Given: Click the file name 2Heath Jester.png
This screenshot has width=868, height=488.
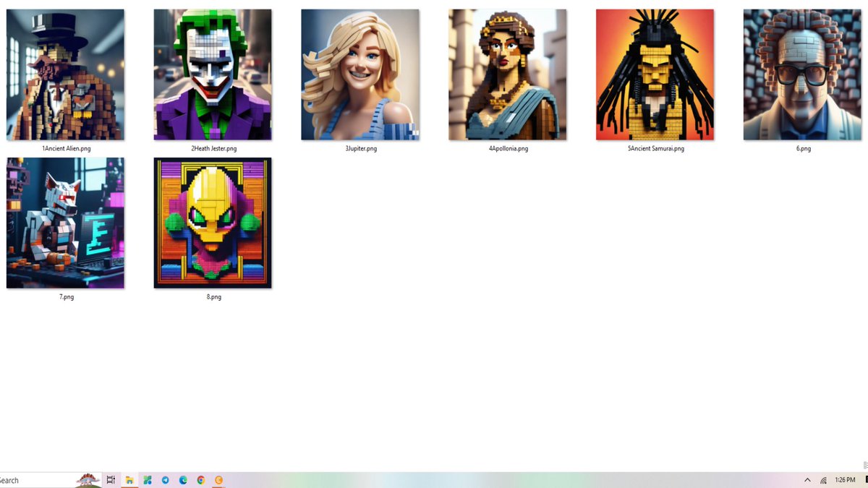Looking at the screenshot, I should tap(213, 148).
